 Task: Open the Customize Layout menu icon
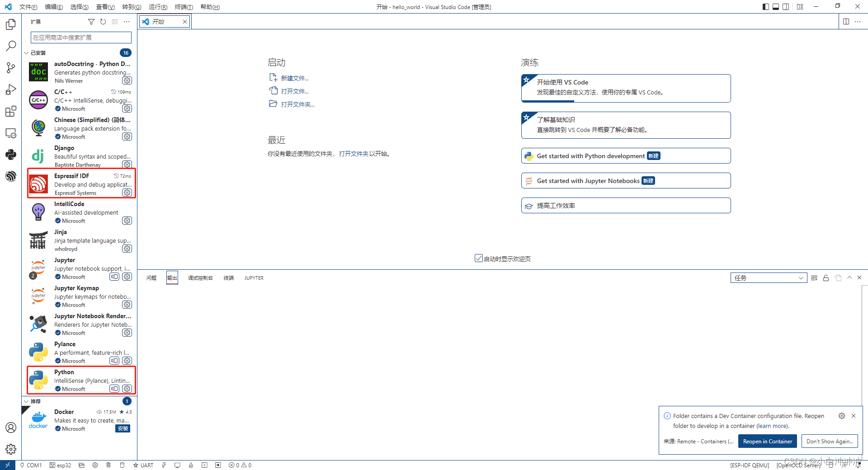[800, 7]
